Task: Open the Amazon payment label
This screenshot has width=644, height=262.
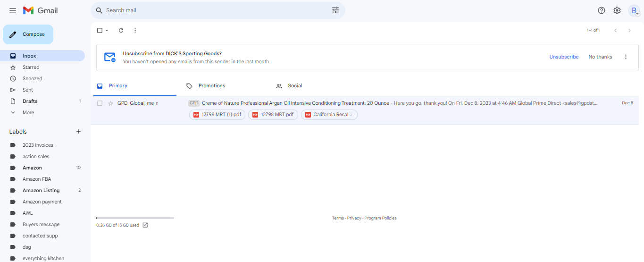Action: coord(42,202)
